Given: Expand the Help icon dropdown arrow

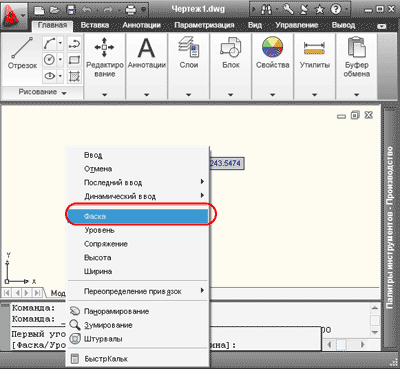Looking at the screenshot, I should point(346,9).
